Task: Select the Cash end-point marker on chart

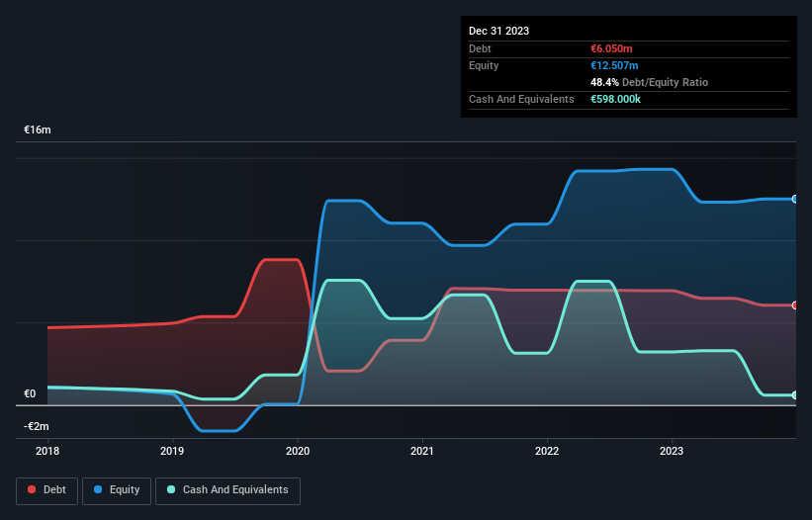Action: coord(795,395)
